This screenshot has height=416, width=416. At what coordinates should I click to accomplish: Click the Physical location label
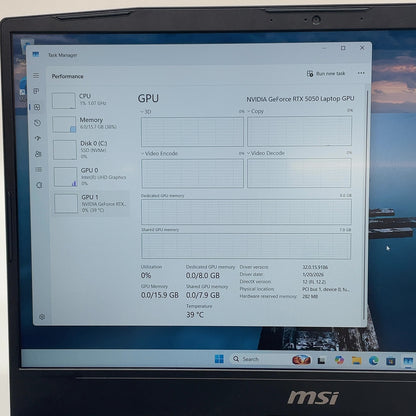[x=257, y=289]
